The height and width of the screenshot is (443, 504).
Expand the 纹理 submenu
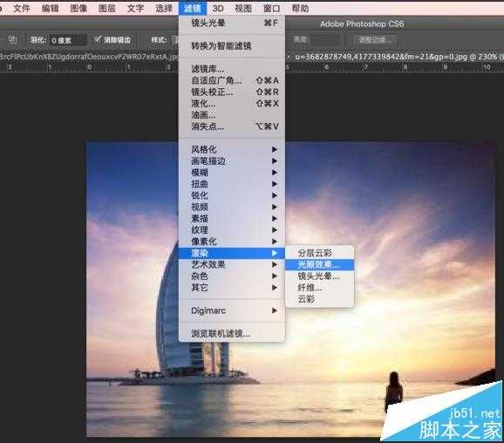pos(232,230)
